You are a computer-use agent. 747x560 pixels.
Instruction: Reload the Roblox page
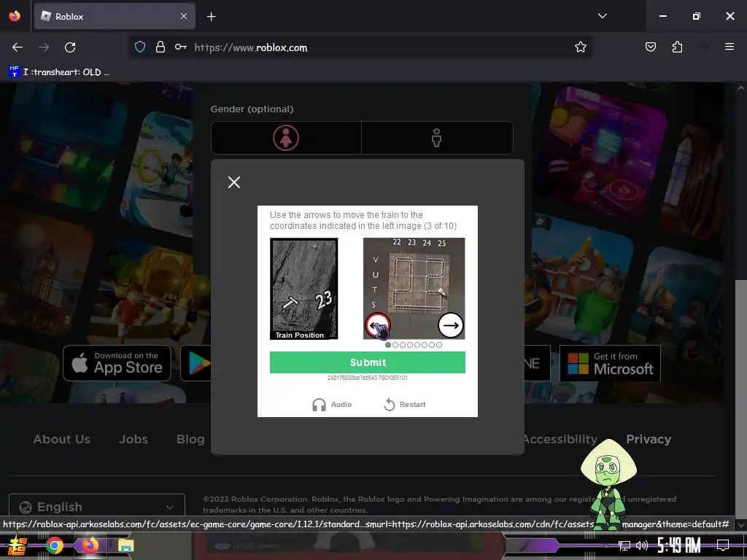point(70,47)
